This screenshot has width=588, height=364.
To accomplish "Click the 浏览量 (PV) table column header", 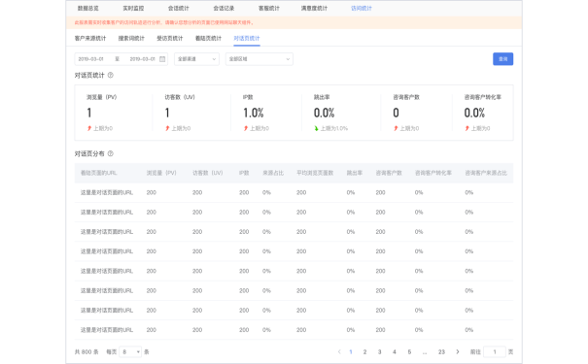I will coord(161,173).
